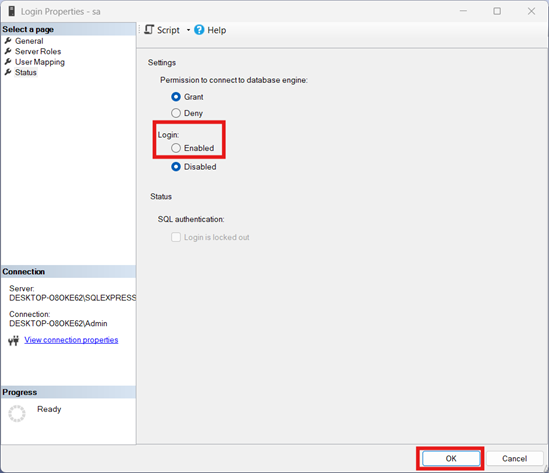Select the Grant radio button
This screenshot has height=473, width=549.
point(176,97)
